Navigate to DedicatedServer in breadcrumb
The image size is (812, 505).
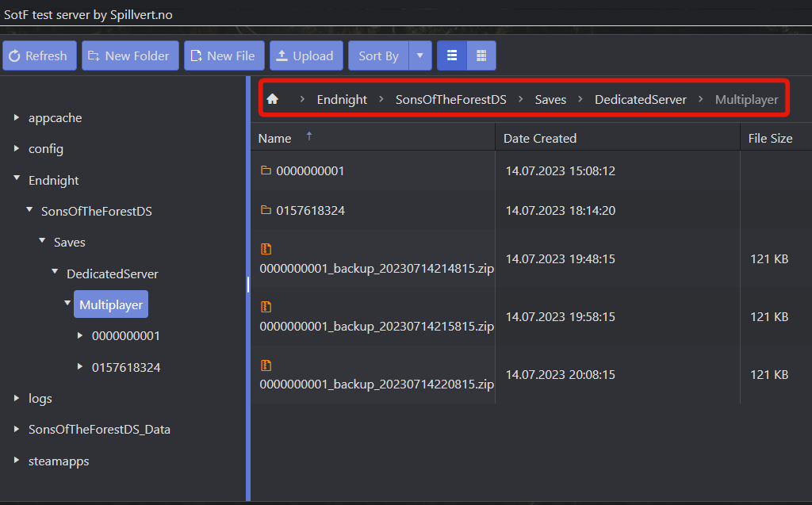click(641, 99)
